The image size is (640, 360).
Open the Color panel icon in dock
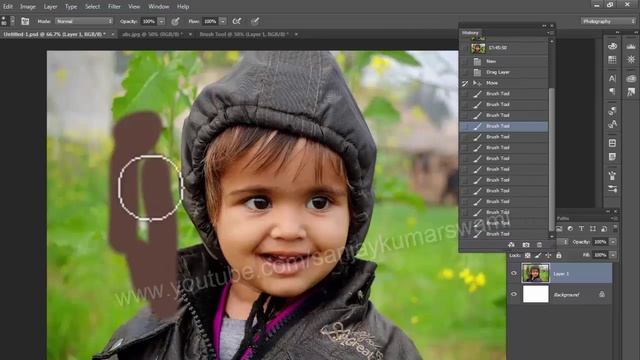(x=612, y=46)
